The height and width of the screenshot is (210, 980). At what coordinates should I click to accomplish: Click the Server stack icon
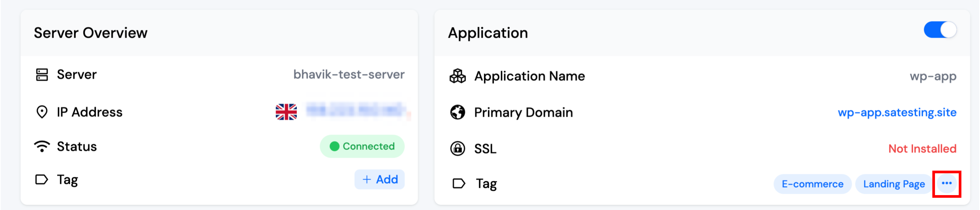[42, 75]
